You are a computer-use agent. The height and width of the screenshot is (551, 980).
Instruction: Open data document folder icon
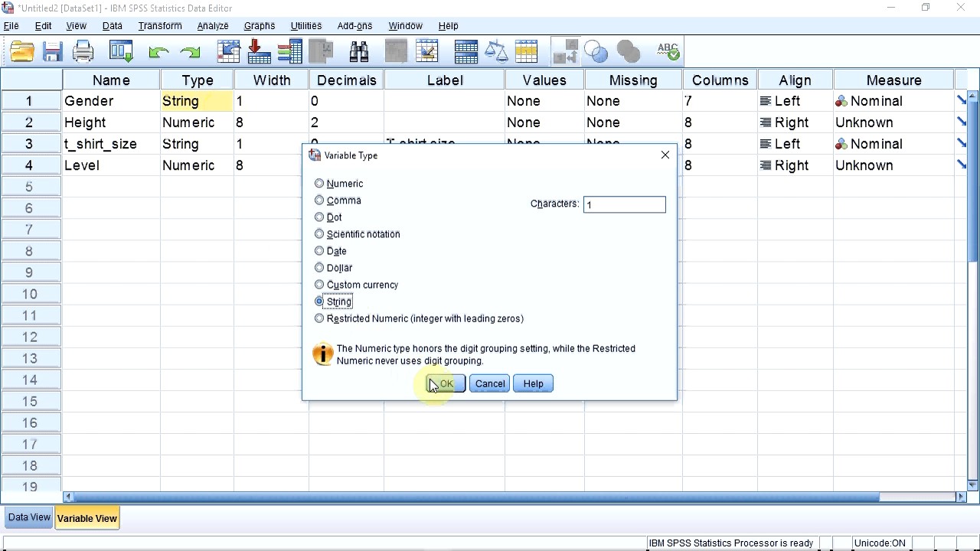pos(22,52)
